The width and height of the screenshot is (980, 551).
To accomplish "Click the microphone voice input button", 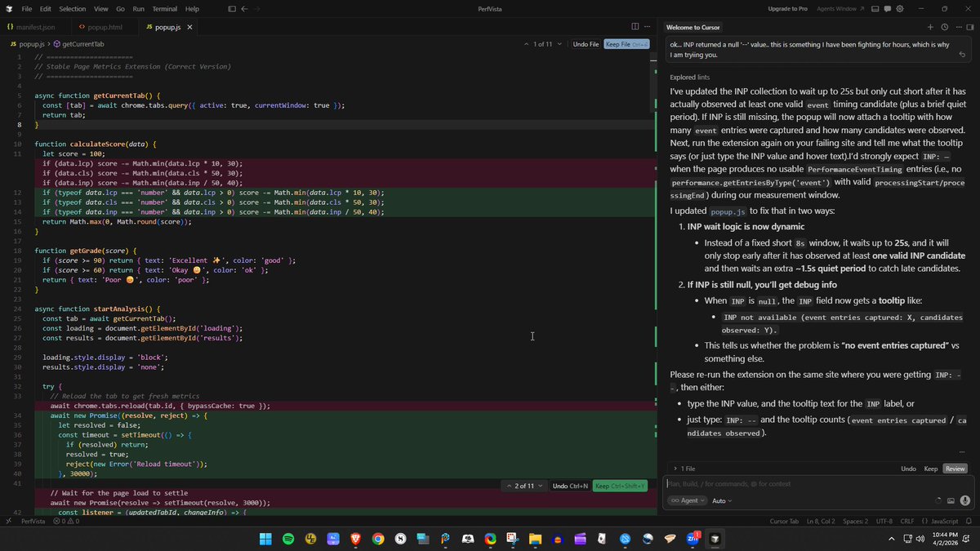I will click(964, 500).
